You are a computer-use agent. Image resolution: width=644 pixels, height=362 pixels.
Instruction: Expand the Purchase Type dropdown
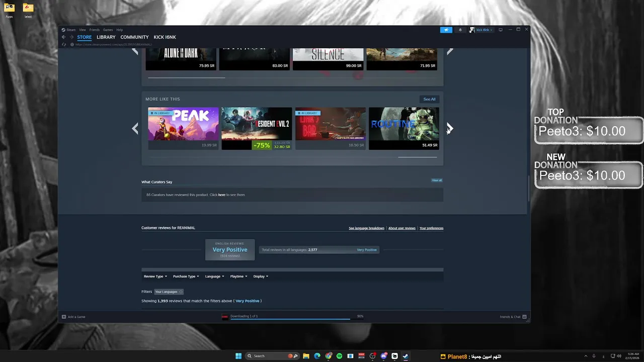coord(186,276)
